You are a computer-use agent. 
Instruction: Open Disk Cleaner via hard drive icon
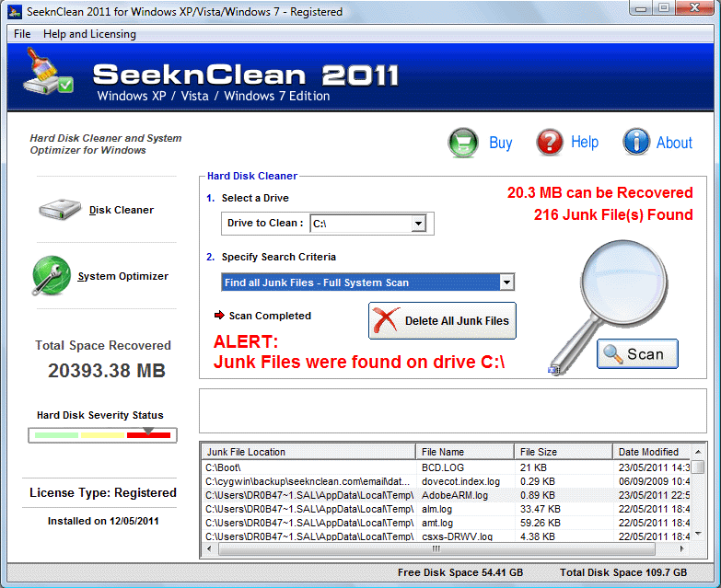point(60,210)
